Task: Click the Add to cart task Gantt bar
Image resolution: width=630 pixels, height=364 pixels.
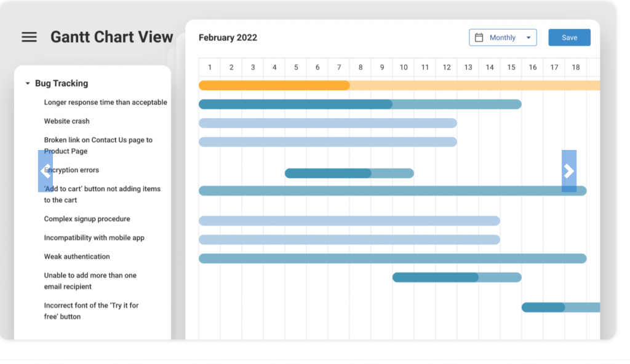Action: click(x=393, y=191)
